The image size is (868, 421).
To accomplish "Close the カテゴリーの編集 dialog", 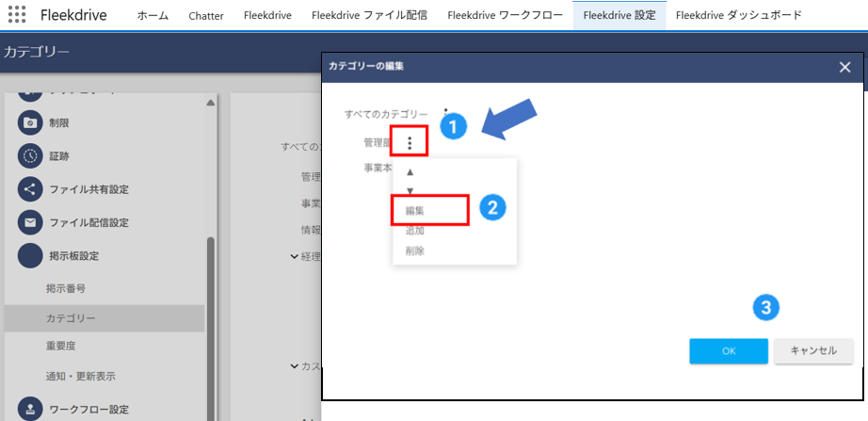I will pyautogui.click(x=844, y=68).
